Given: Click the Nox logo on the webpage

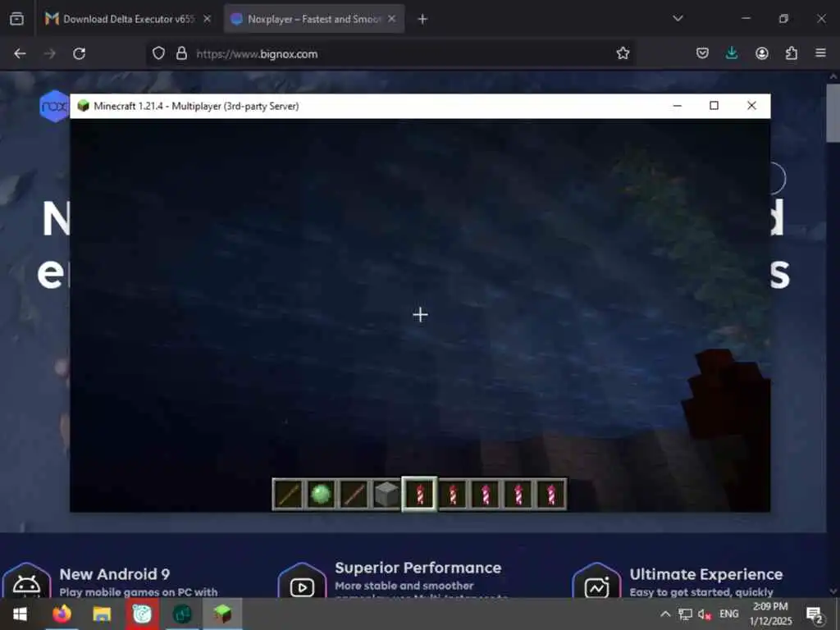Looking at the screenshot, I should click(54, 107).
